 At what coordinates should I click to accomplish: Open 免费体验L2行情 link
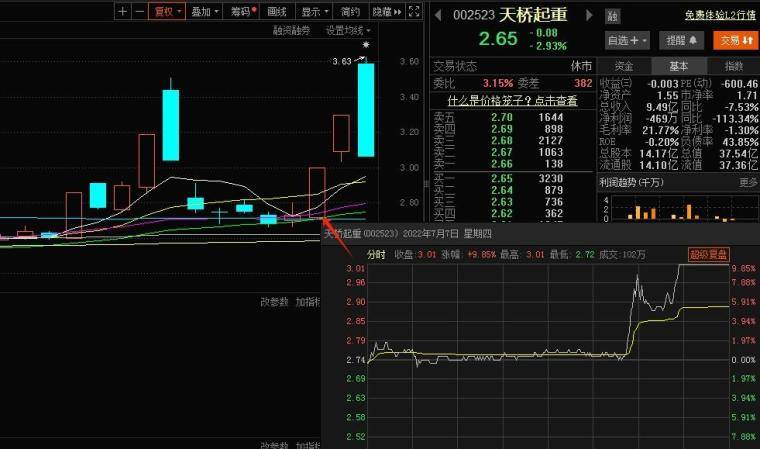pos(720,16)
